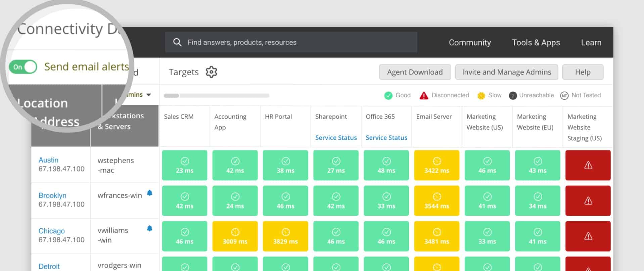Image resolution: width=644 pixels, height=271 pixels.
Task: Open the Chicago location link
Action: [51, 231]
